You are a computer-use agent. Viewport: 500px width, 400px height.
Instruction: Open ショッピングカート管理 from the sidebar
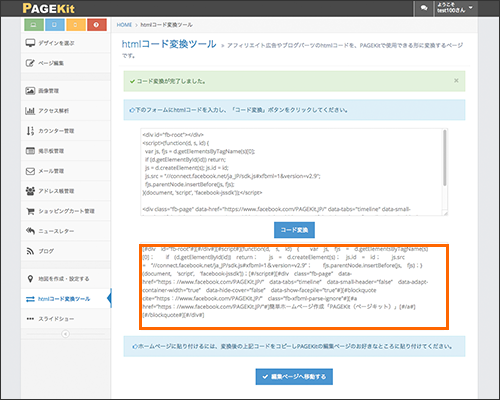point(66,211)
